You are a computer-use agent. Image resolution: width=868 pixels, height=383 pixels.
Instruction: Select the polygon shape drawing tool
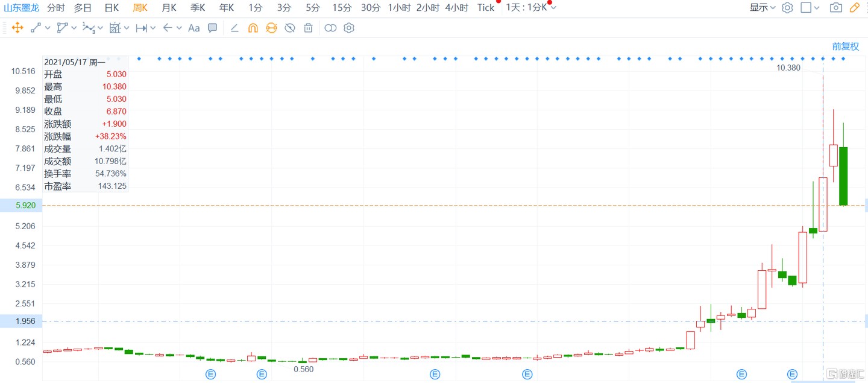tap(62, 28)
